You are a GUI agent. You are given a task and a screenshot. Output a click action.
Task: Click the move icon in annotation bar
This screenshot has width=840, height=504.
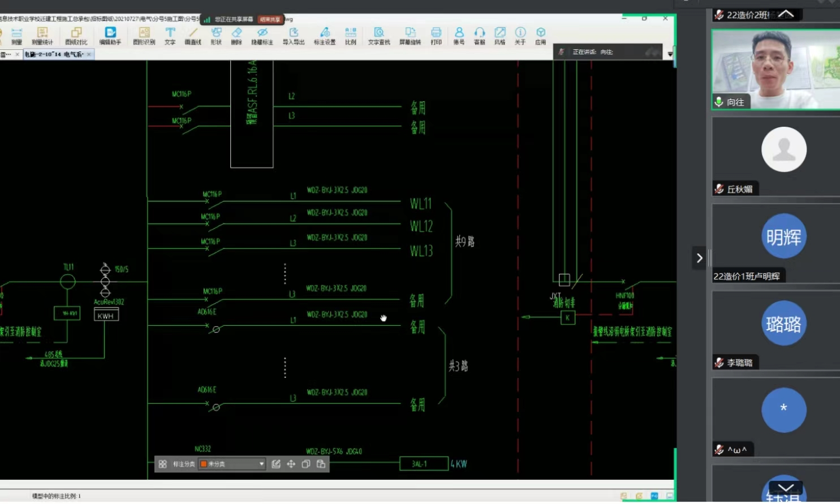coord(291,464)
